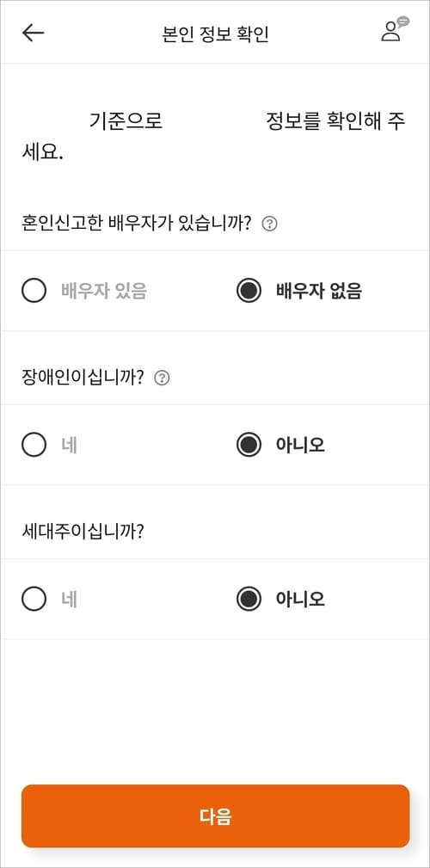Open help icon beside the 배우자 question
This screenshot has height=868, width=430.
(269, 225)
